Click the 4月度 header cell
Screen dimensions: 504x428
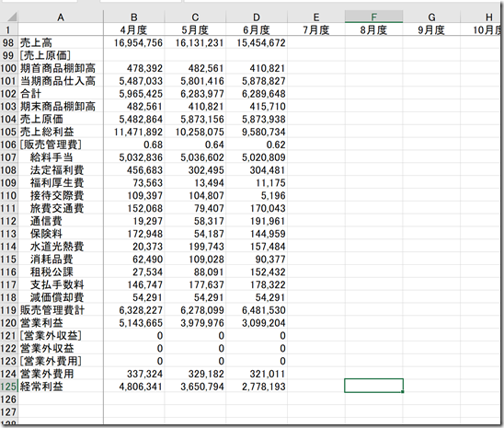coord(134,29)
